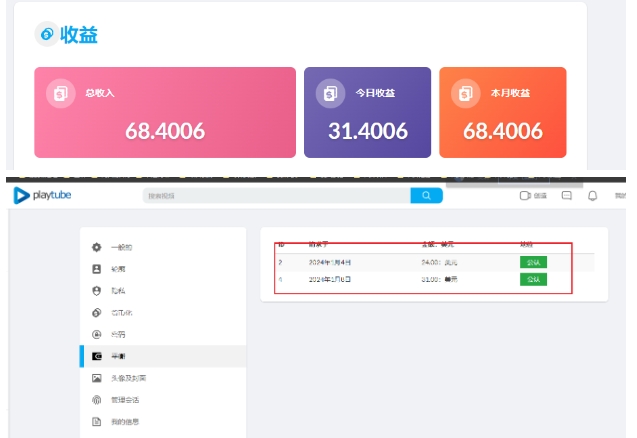Image resolution: width=637 pixels, height=438 pixels.
Task: Click the icon on the 本月收益 card
Action: point(465,93)
